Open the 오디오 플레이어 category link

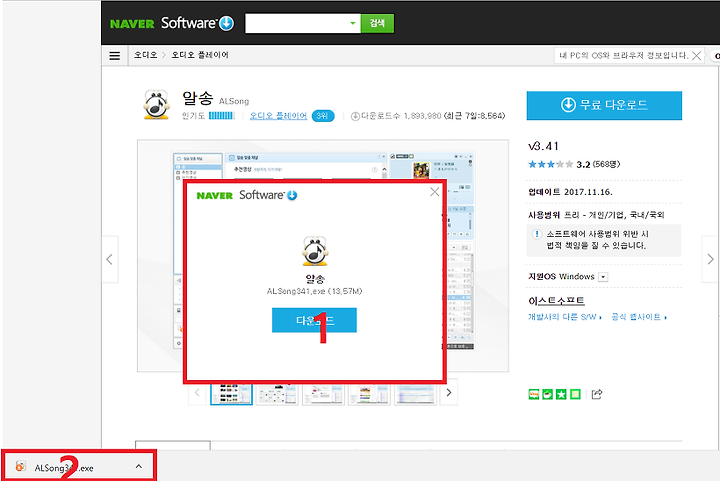tap(278, 116)
